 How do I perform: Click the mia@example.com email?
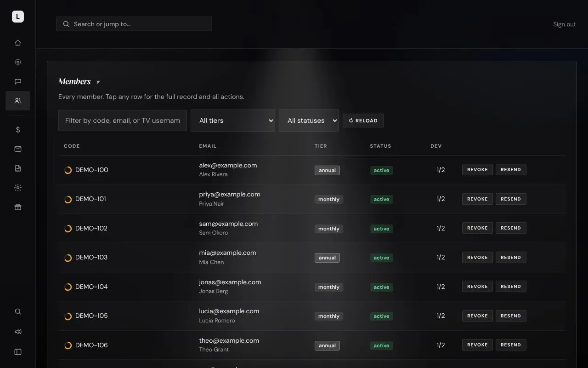(x=227, y=253)
